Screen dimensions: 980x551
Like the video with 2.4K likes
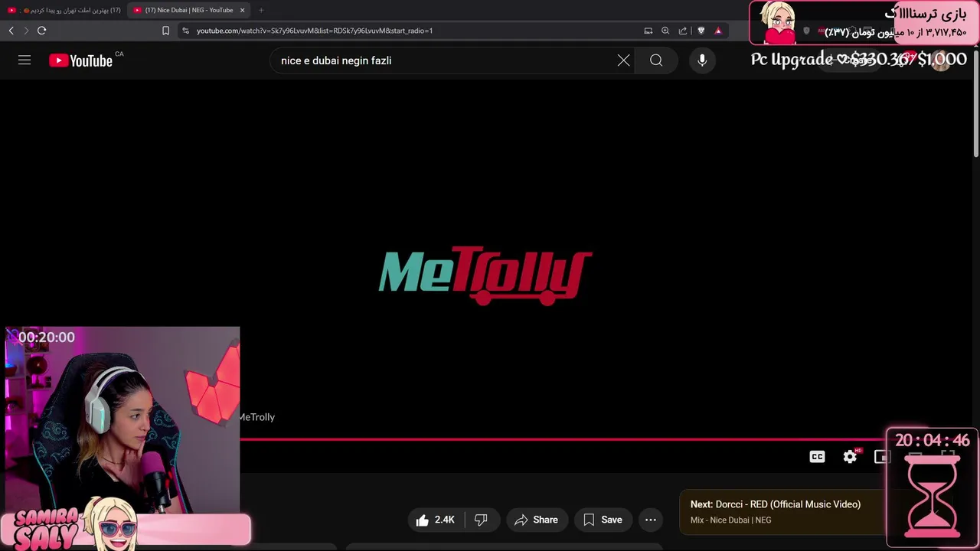pyautogui.click(x=435, y=520)
